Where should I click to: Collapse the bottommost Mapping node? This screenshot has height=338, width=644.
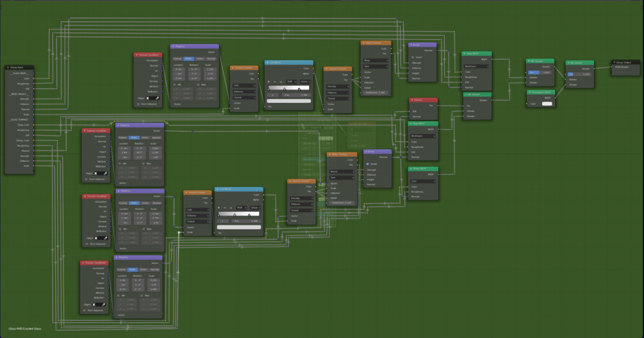coord(117,257)
